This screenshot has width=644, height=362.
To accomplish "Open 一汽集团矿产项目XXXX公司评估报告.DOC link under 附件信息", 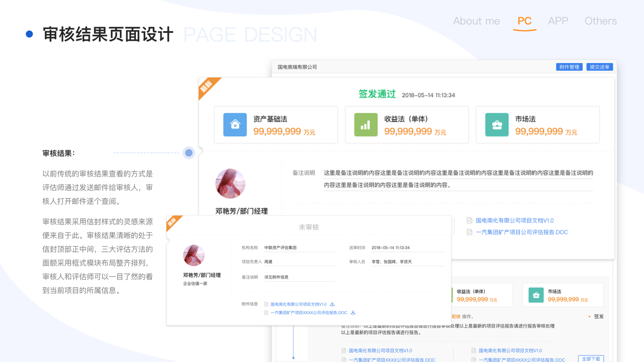I will 309,313.
